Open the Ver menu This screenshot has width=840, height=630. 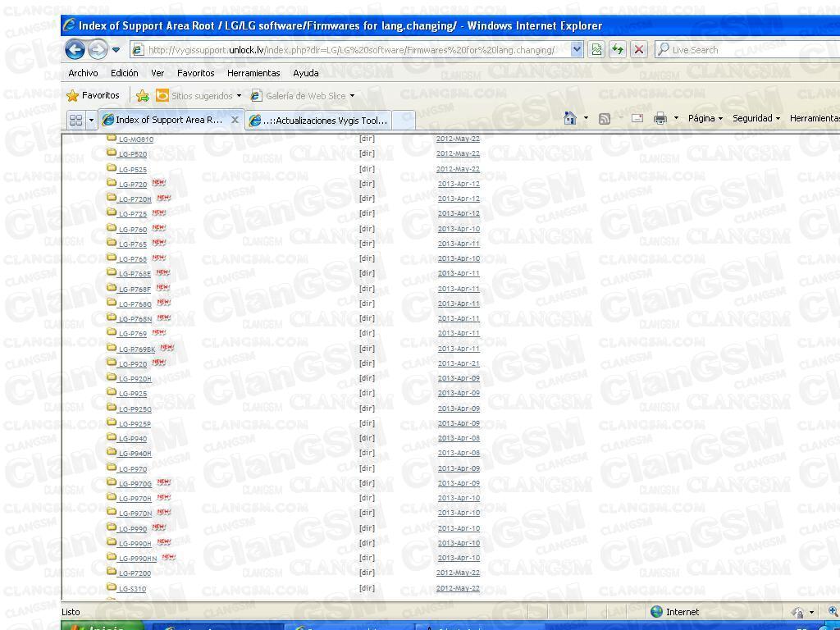click(x=157, y=73)
